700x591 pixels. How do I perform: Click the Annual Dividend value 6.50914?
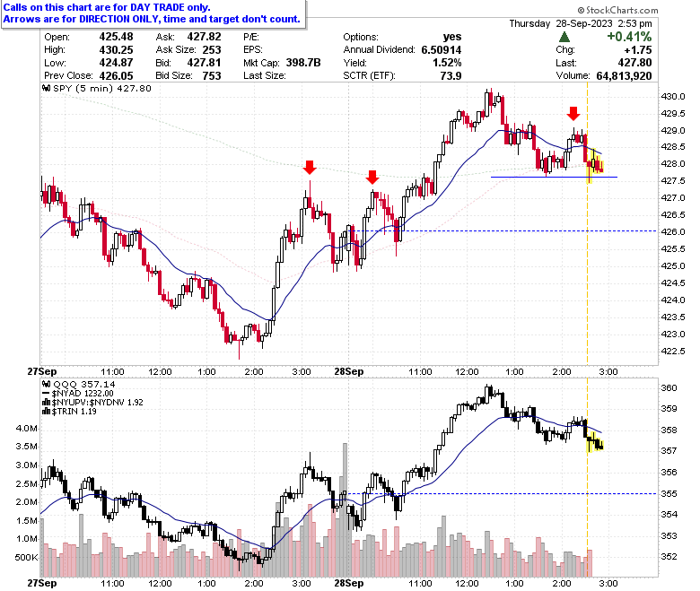coord(441,49)
